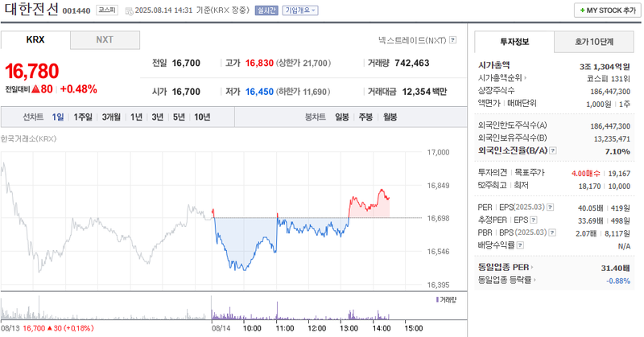
Task: Open the 기업개요 dropdown
Action: [300, 10]
